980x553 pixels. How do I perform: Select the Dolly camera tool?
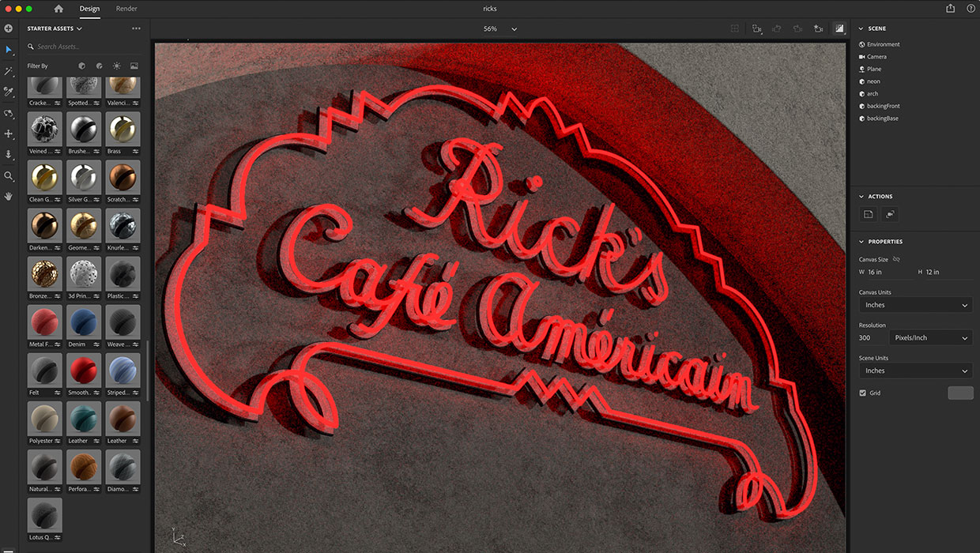pyautogui.click(x=9, y=155)
